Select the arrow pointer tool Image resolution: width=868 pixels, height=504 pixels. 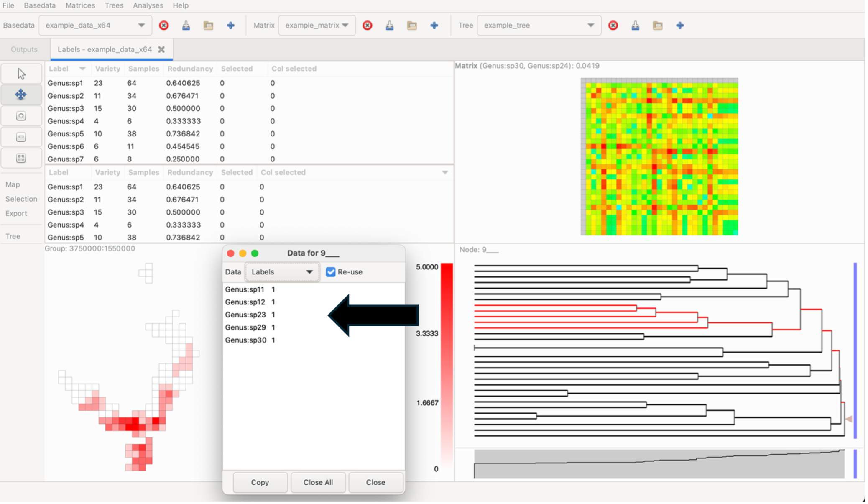coord(21,74)
